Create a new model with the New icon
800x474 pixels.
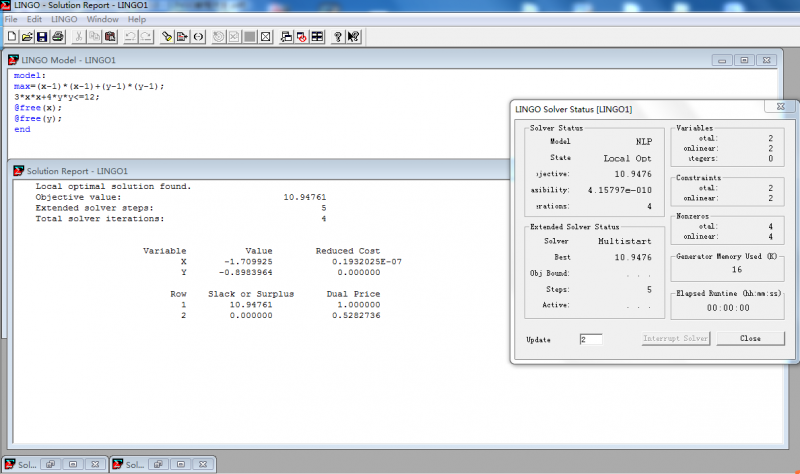[12, 37]
